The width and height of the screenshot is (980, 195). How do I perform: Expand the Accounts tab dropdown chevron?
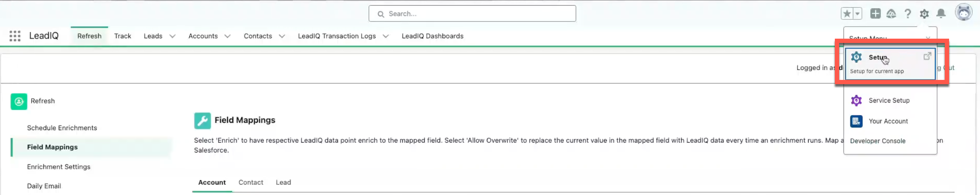[x=228, y=36]
